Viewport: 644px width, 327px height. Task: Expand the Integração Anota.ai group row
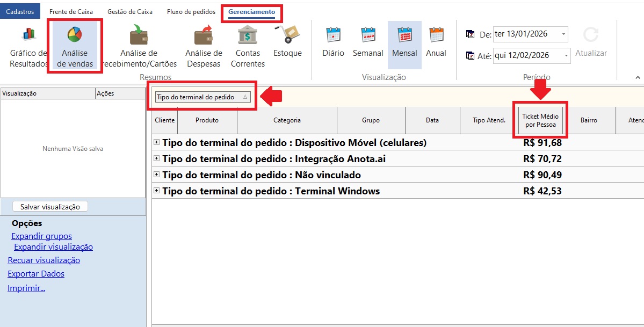(x=157, y=159)
